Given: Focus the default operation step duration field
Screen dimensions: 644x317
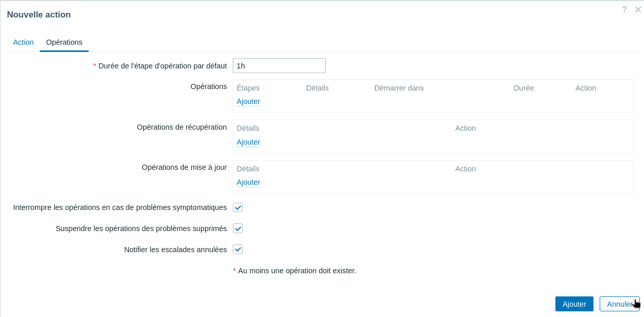Looking at the screenshot, I should 279,66.
